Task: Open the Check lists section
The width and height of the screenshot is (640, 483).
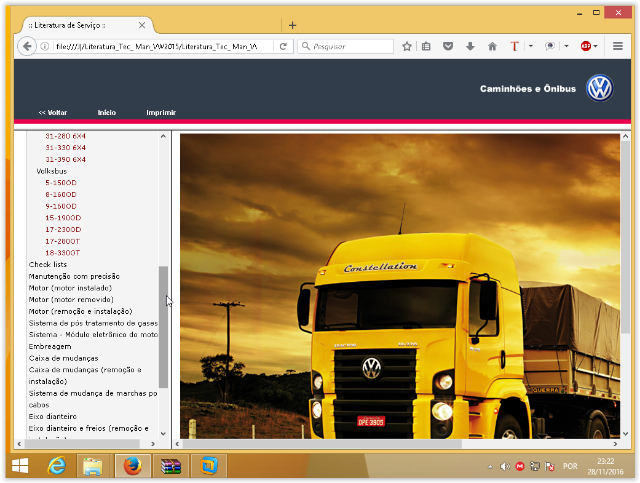Action: [48, 264]
